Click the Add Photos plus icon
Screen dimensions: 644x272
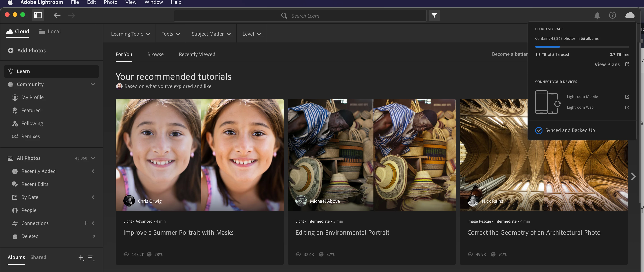click(11, 51)
